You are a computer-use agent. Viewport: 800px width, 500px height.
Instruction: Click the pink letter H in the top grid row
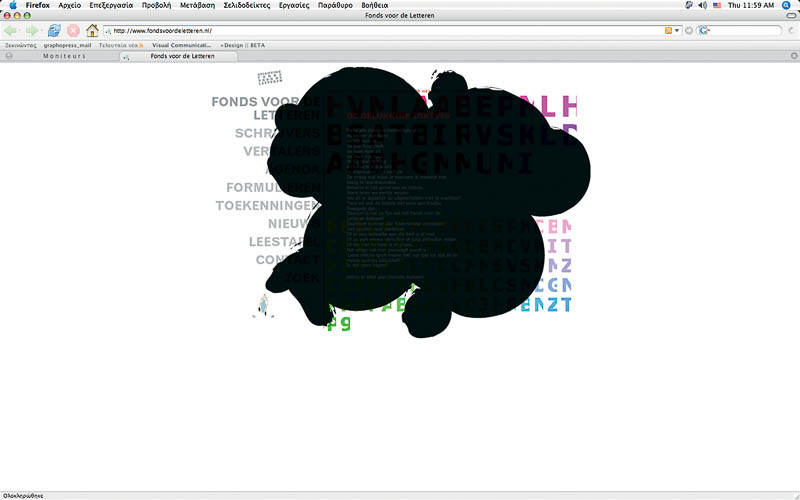[x=569, y=106]
